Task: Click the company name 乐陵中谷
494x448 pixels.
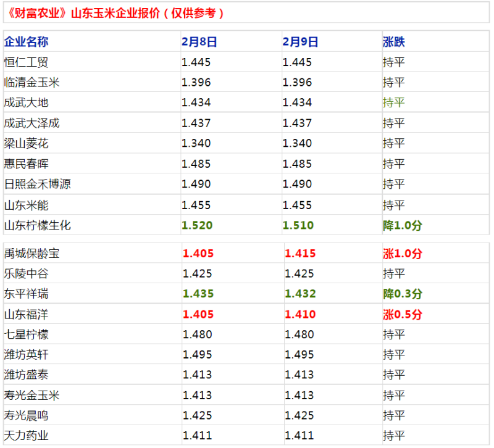Action: click(x=26, y=273)
